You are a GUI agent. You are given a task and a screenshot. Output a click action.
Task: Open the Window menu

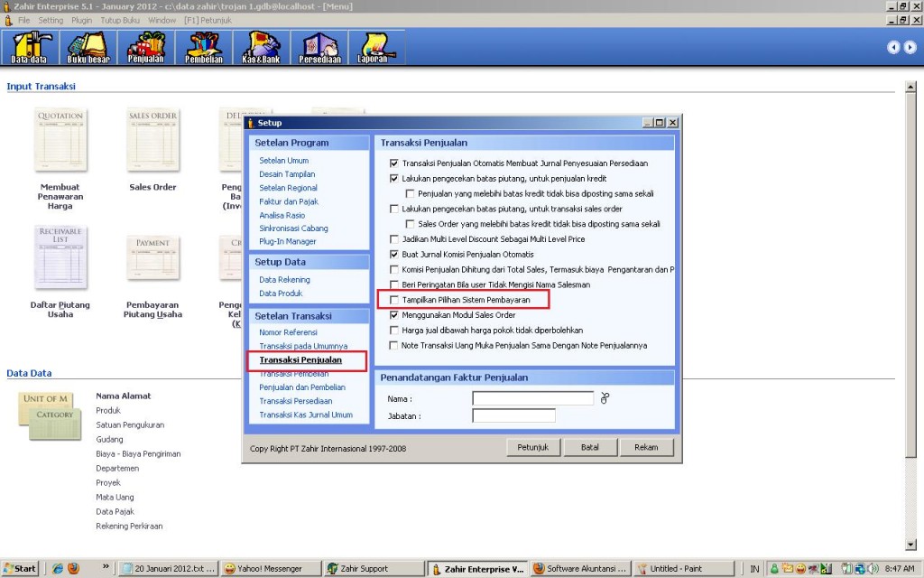pyautogui.click(x=162, y=20)
